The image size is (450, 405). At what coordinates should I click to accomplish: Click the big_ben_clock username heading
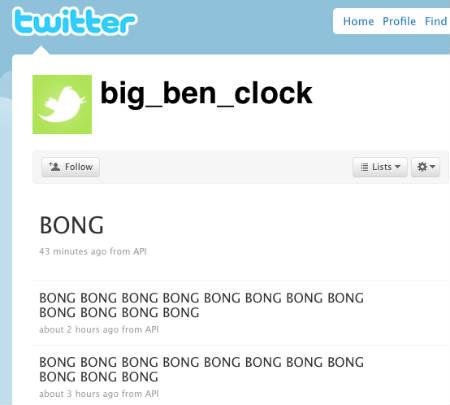pos(206,94)
